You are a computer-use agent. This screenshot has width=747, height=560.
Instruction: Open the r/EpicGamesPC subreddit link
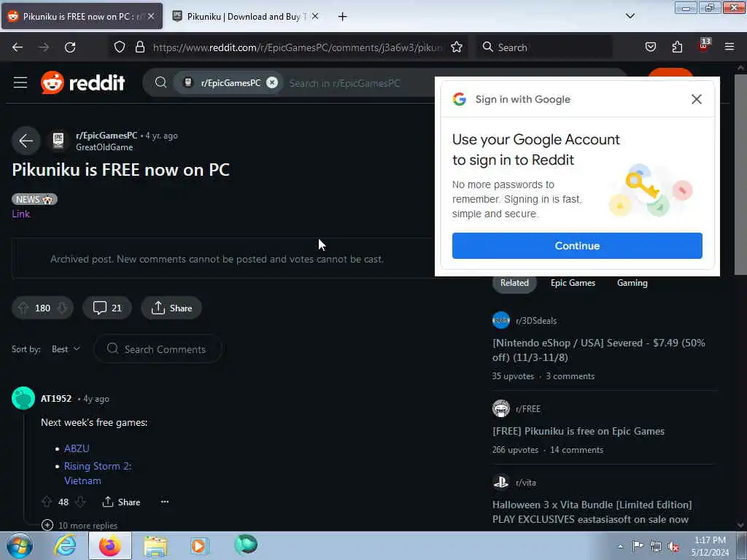coord(107,135)
